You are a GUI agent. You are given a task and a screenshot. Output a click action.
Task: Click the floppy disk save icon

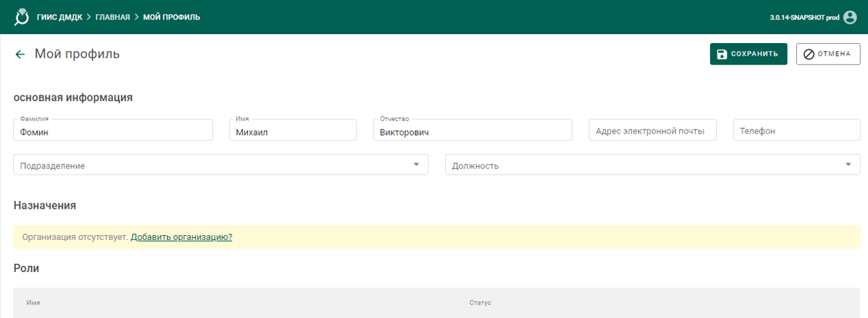click(x=722, y=54)
